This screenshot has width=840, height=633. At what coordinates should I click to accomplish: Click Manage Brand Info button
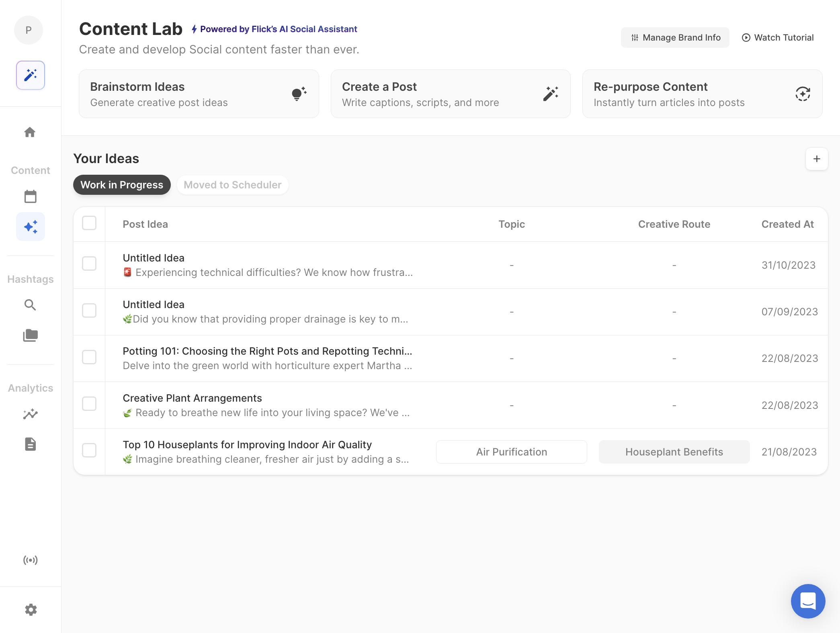point(675,37)
